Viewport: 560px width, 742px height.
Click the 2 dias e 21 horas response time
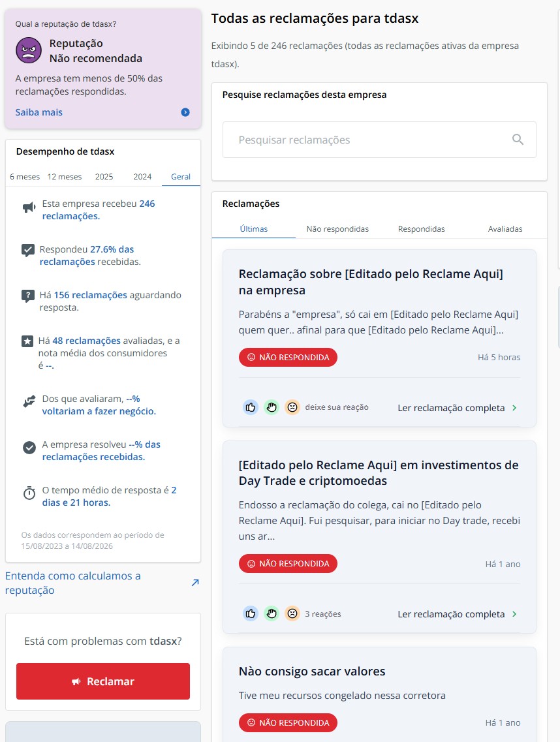(109, 497)
